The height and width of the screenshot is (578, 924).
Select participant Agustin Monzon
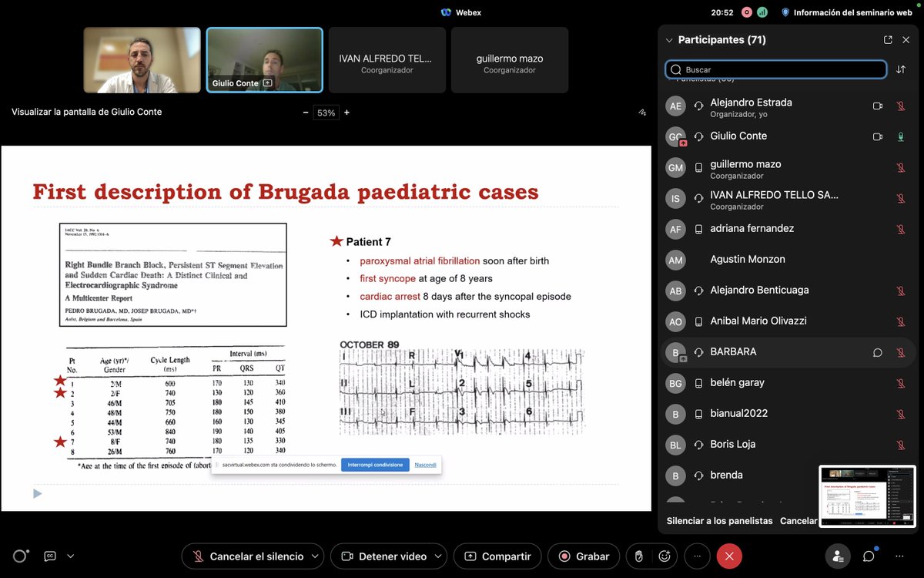788,260
